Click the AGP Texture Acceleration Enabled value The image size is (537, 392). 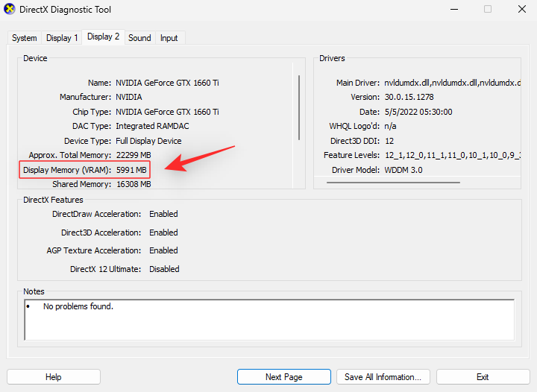click(x=163, y=250)
